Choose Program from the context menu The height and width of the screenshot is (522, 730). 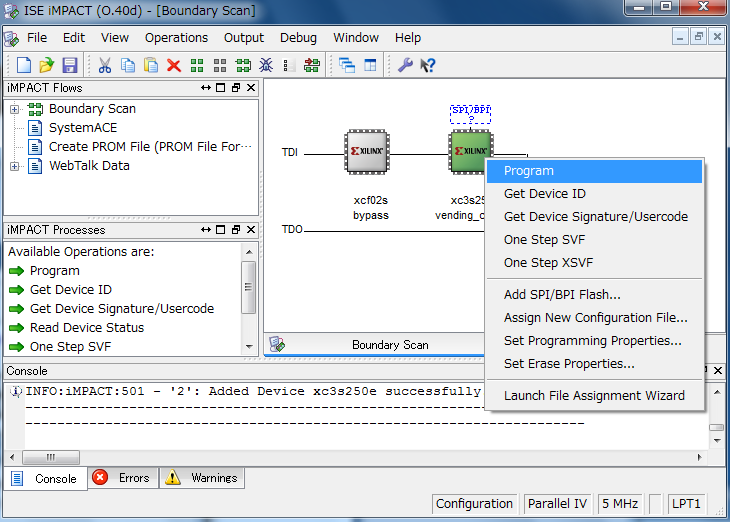594,171
